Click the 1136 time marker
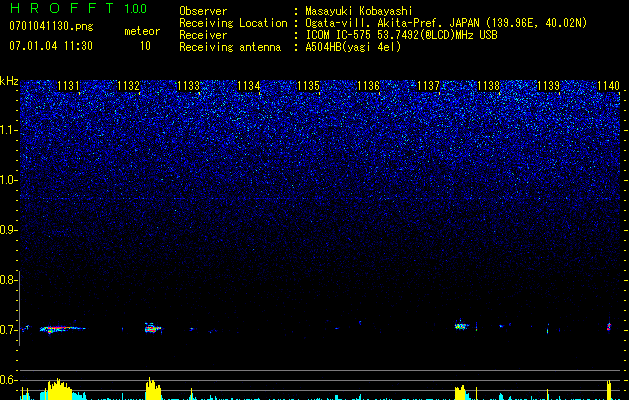The image size is (629, 400). [x=369, y=86]
